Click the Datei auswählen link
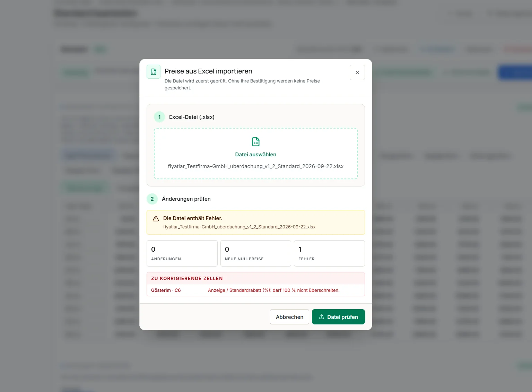This screenshot has height=392, width=532. point(256,155)
